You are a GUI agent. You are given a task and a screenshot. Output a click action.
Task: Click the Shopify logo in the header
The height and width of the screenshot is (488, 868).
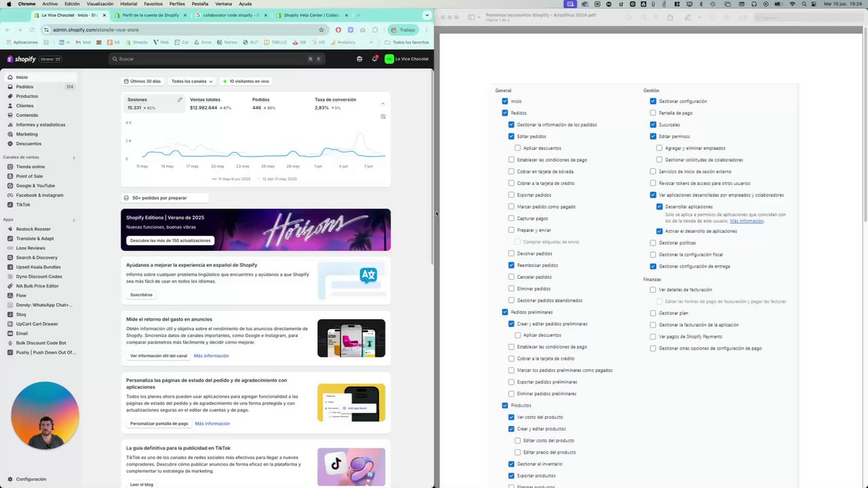(21, 59)
